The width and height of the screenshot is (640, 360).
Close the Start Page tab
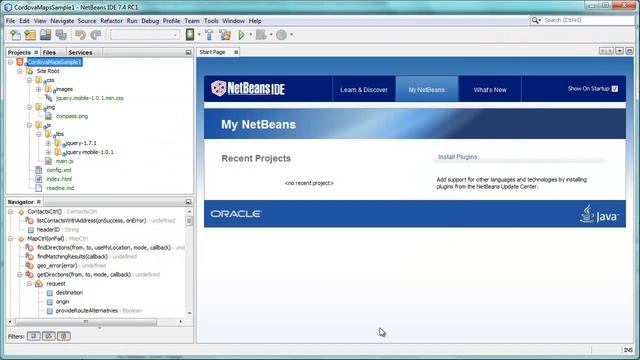pyautogui.click(x=236, y=53)
